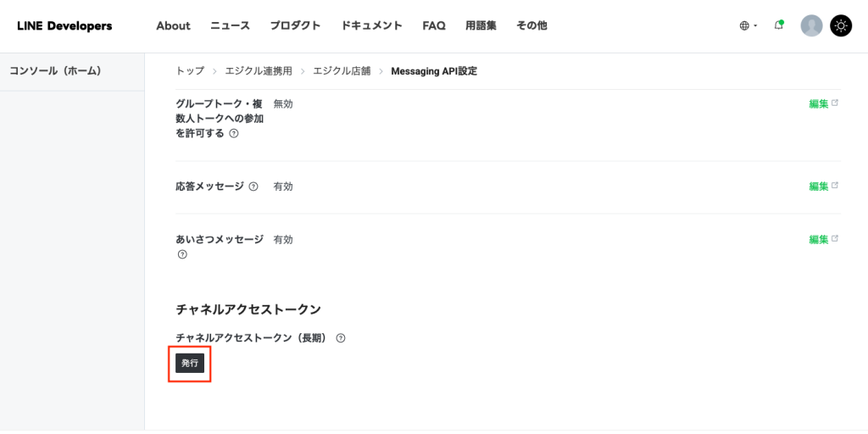Click help icon under あいさつメッセージ
This screenshot has width=868, height=434.
click(x=181, y=254)
